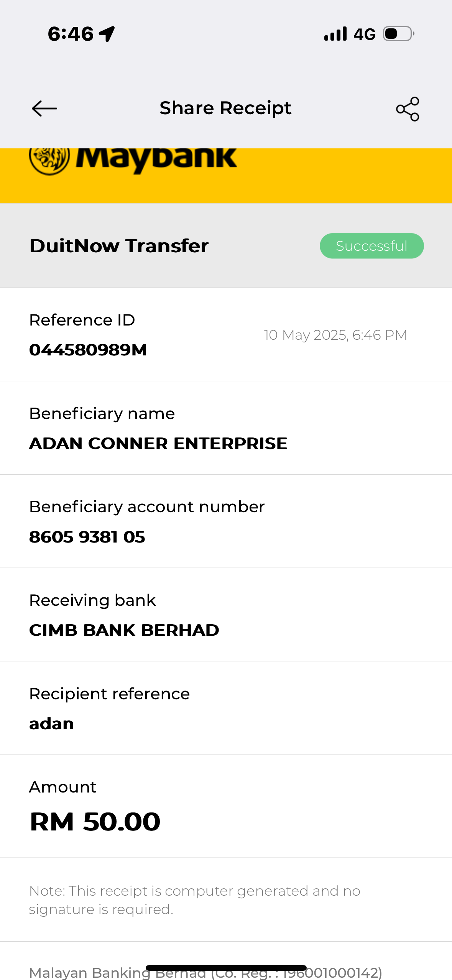This screenshot has width=452, height=980.
Task: Tap the Successful status badge
Action: [x=371, y=246]
